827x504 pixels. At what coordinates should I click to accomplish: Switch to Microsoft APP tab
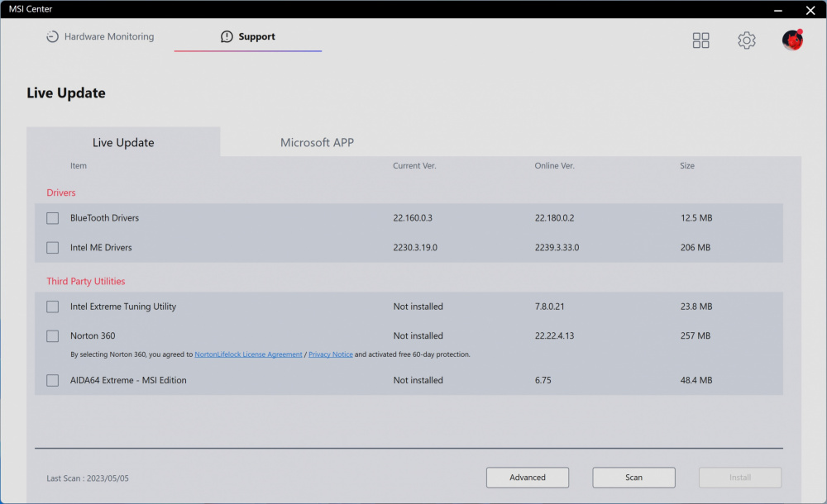click(x=317, y=142)
